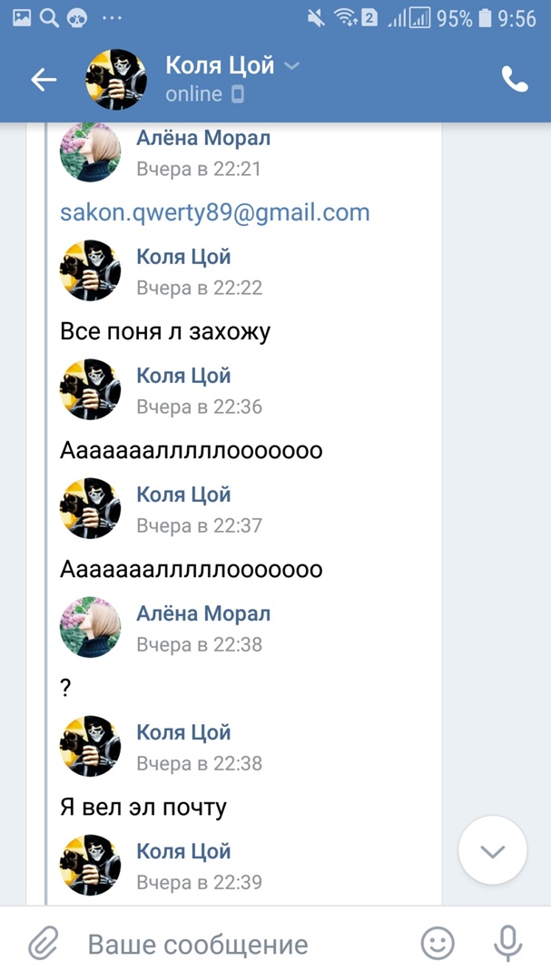
Task: Tap the gallery notification icon in status bar
Action: click(21, 17)
